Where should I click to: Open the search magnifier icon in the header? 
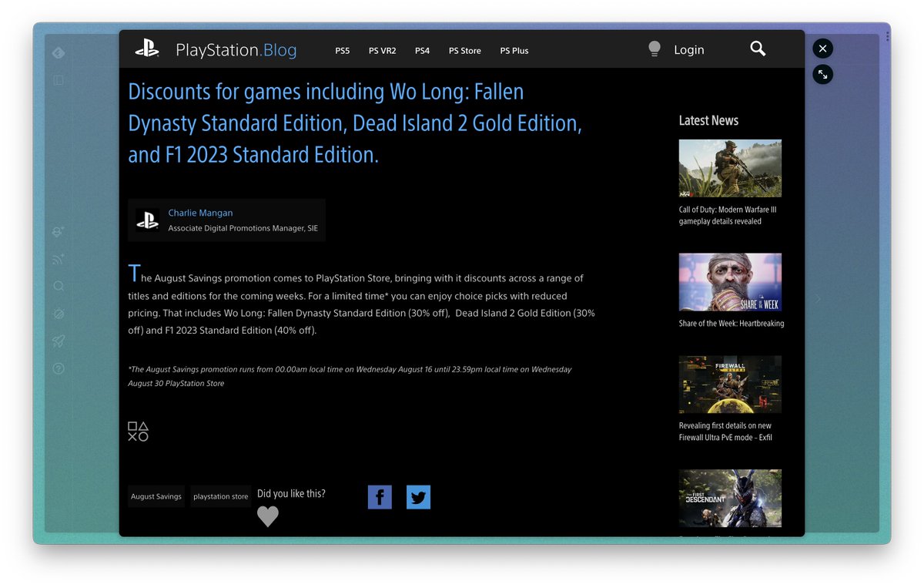[758, 49]
